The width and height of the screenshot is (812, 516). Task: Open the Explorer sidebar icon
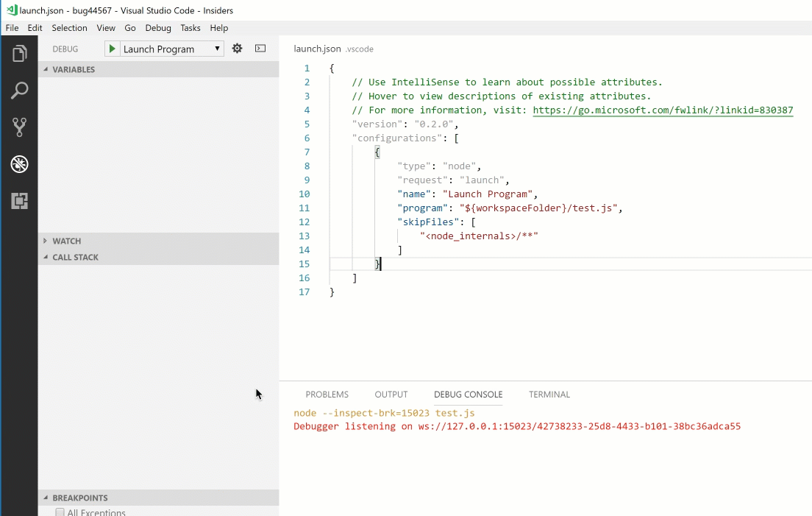pyautogui.click(x=19, y=52)
